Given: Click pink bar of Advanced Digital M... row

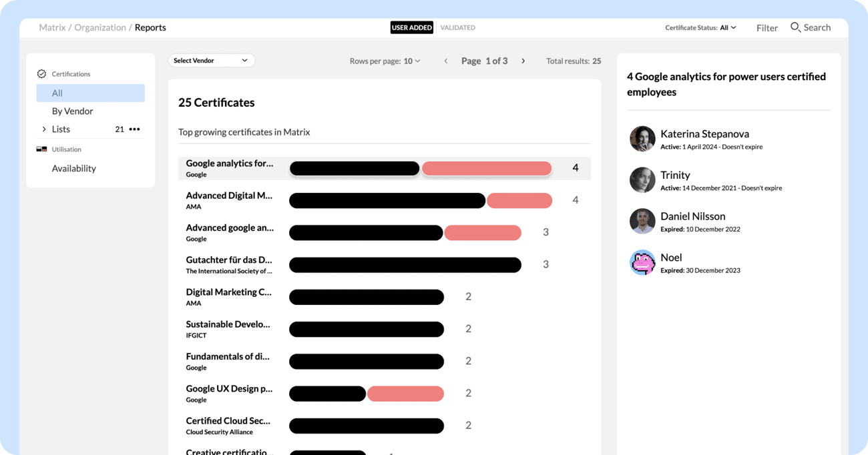Looking at the screenshot, I should click(x=519, y=200).
